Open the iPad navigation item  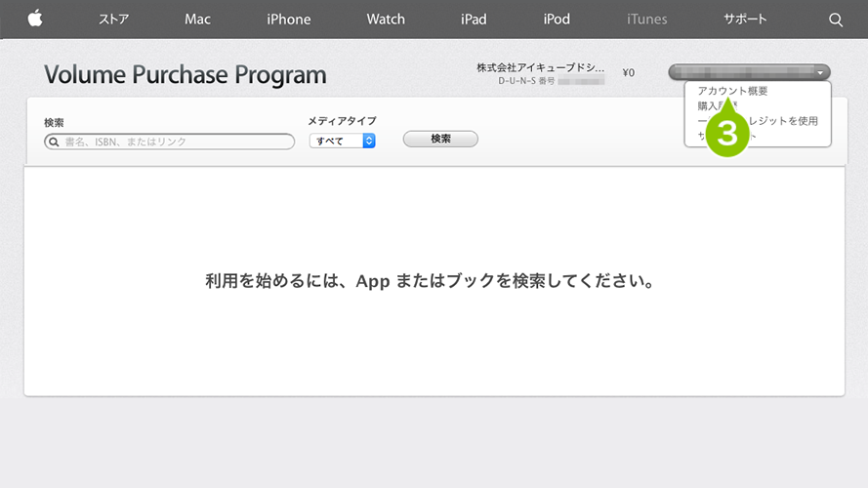[474, 20]
